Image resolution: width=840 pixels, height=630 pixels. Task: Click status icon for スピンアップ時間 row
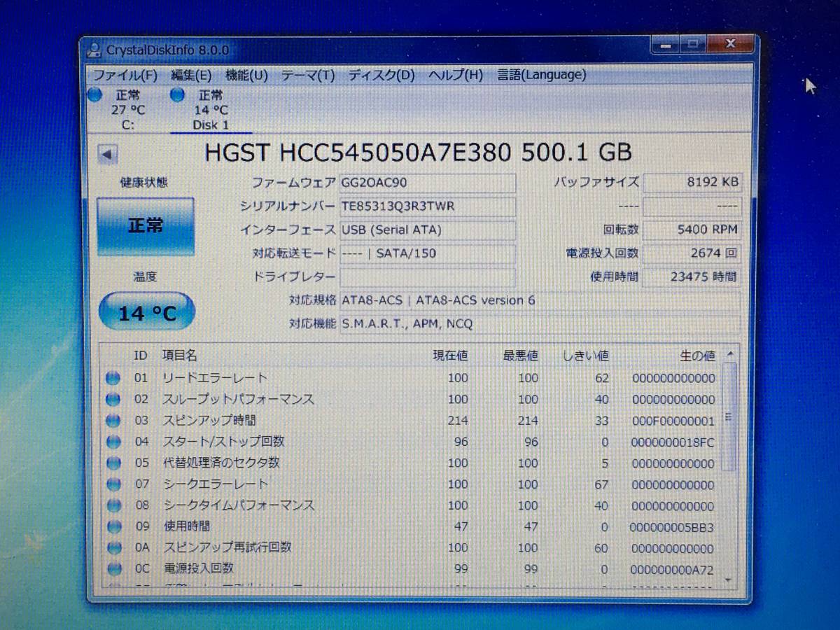[x=113, y=421]
